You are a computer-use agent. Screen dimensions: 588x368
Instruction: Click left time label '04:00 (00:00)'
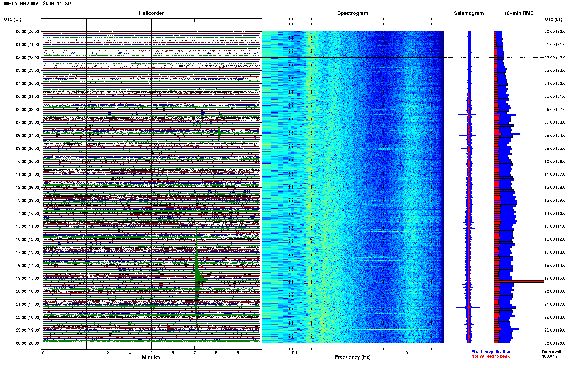click(28, 83)
